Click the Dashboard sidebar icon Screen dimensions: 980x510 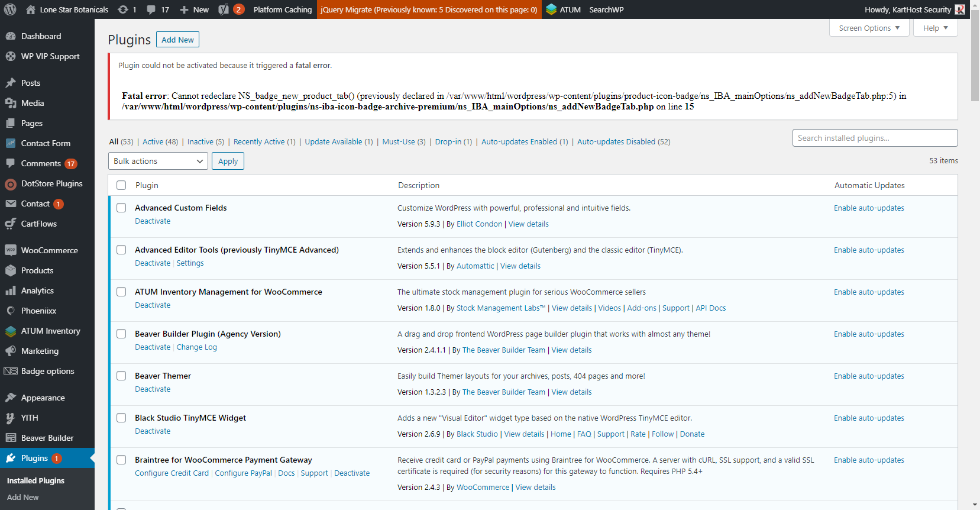[x=11, y=36]
